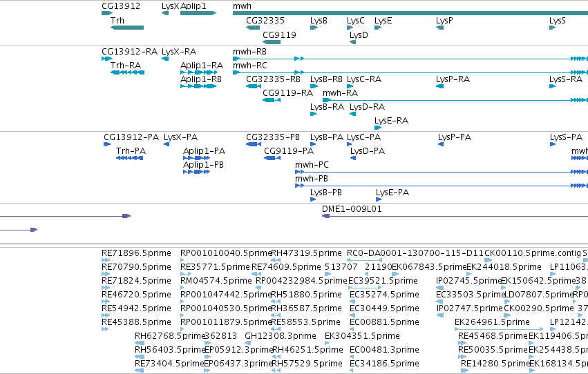
Task: Click the LysS-RA transcript
Action: tap(552, 86)
